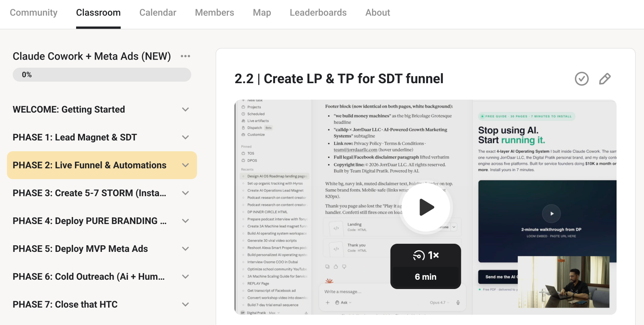Viewport: 644px width, 325px height.
Task: Click thumbs up icon under response
Action: tap(336, 267)
